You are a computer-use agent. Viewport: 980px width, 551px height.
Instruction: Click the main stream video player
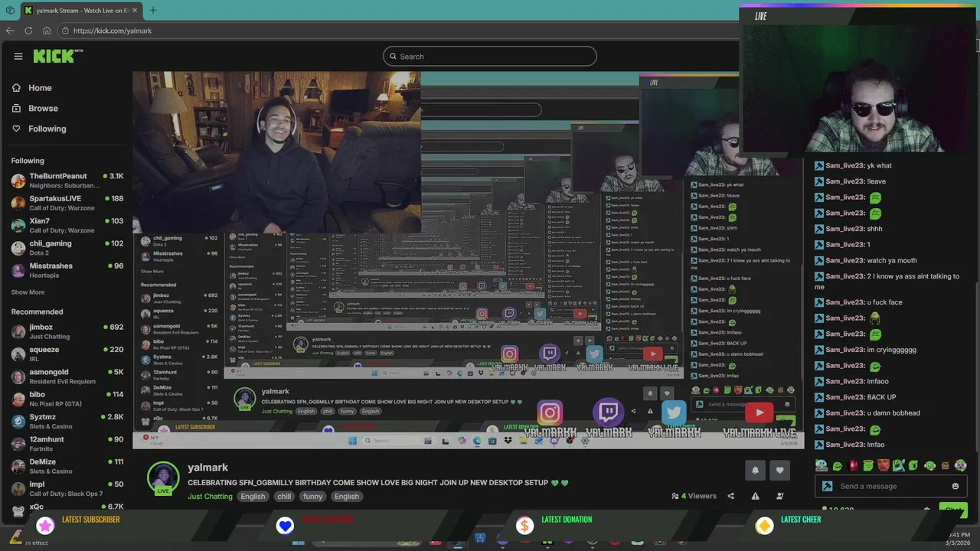pyautogui.click(x=468, y=260)
